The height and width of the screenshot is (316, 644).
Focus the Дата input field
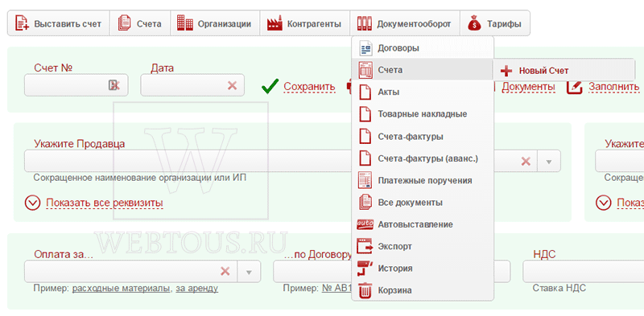[x=192, y=85]
